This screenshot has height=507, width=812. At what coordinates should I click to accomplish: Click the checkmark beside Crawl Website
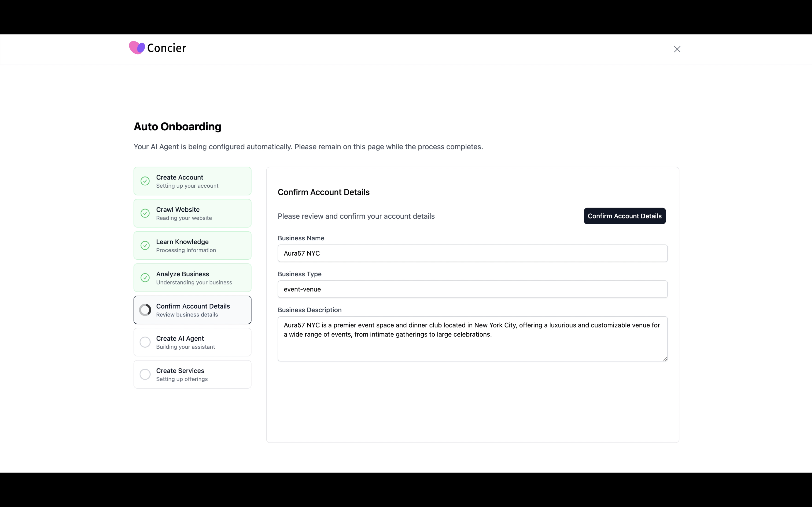pyautogui.click(x=145, y=213)
